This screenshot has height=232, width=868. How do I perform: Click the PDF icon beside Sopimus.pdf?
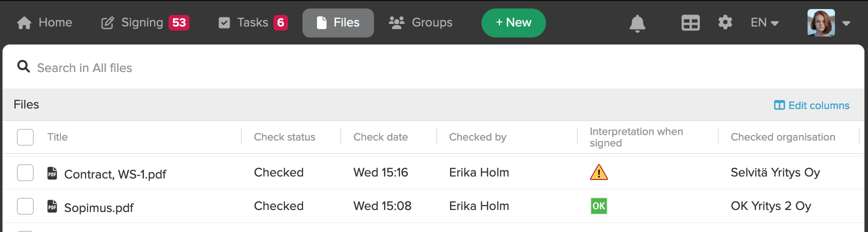click(x=52, y=206)
